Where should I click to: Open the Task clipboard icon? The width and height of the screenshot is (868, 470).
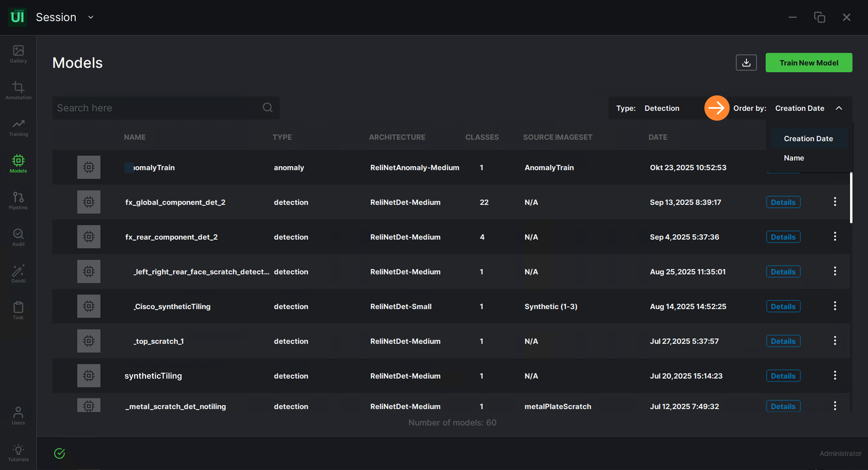tap(18, 310)
